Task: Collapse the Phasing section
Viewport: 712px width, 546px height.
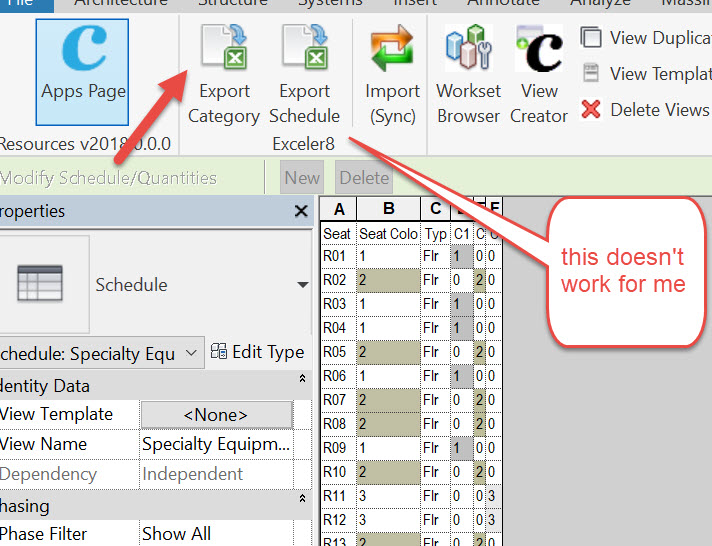Action: [x=302, y=500]
